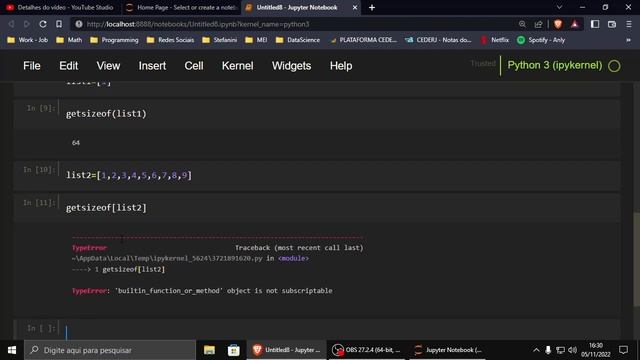
Task: Open the browser main menu
Action: pyautogui.click(x=629, y=24)
